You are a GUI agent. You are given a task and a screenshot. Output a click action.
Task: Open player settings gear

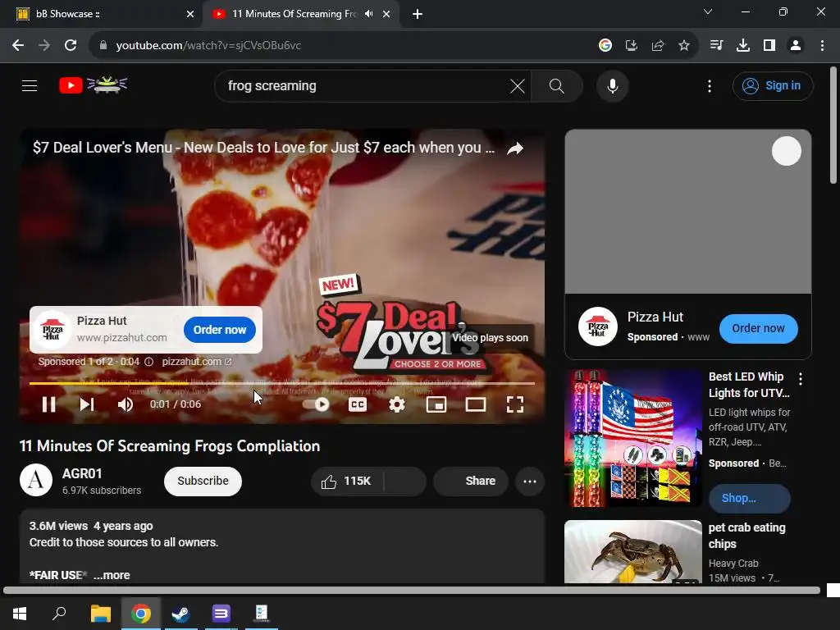click(396, 404)
